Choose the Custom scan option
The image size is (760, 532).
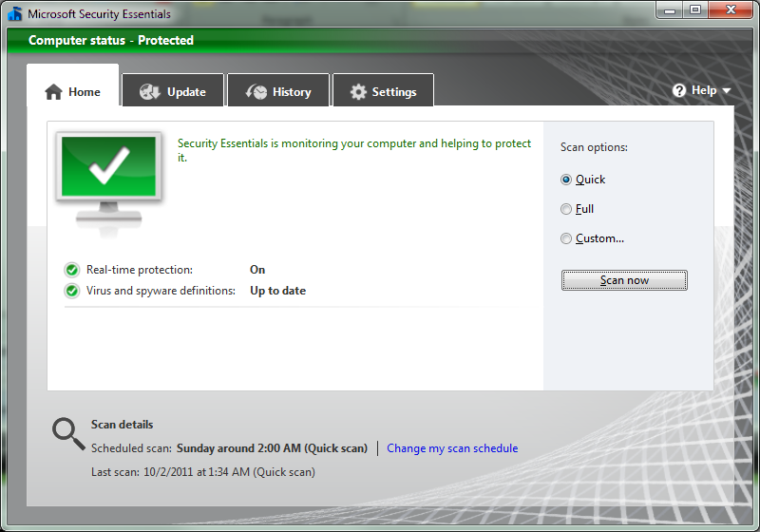[x=592, y=238]
